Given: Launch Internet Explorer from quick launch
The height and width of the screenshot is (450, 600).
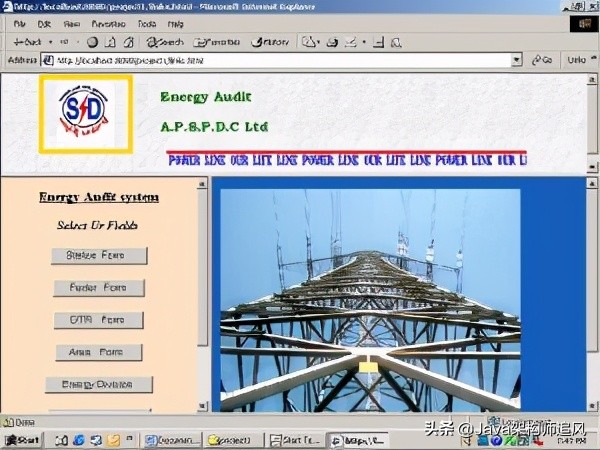Looking at the screenshot, I should 78,440.
